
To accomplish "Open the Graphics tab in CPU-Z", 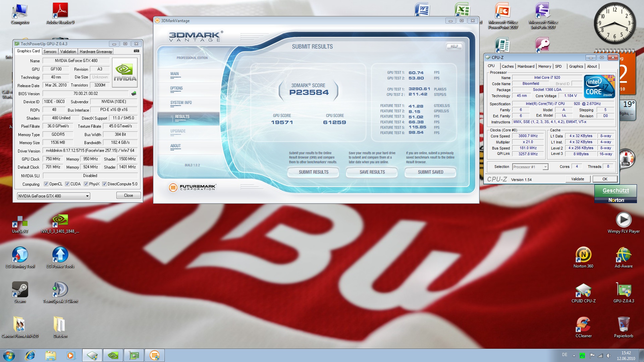I will (x=576, y=66).
